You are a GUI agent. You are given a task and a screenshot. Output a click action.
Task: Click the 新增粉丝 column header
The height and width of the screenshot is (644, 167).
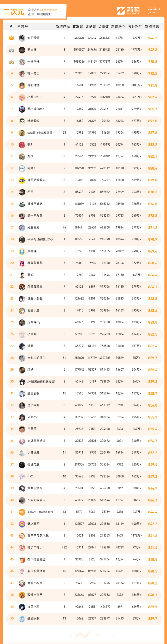point(118,26)
